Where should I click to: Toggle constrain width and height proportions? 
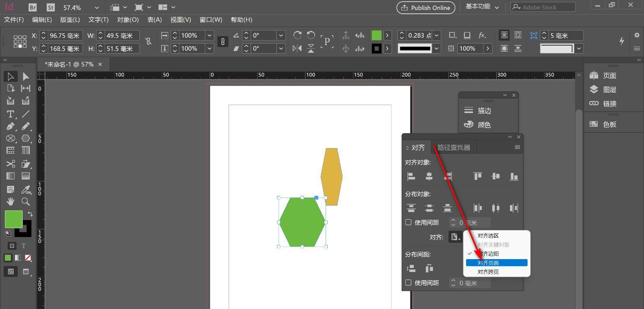point(148,41)
